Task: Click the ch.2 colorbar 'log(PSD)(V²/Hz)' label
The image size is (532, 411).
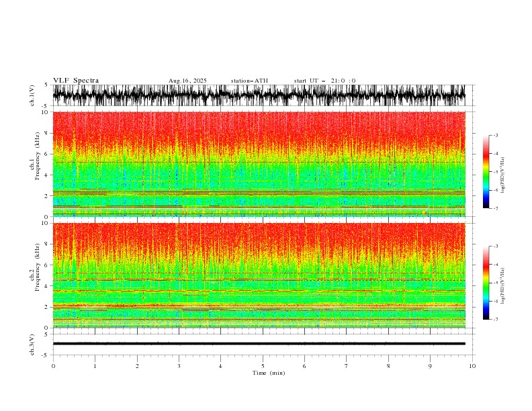Action: click(x=503, y=285)
